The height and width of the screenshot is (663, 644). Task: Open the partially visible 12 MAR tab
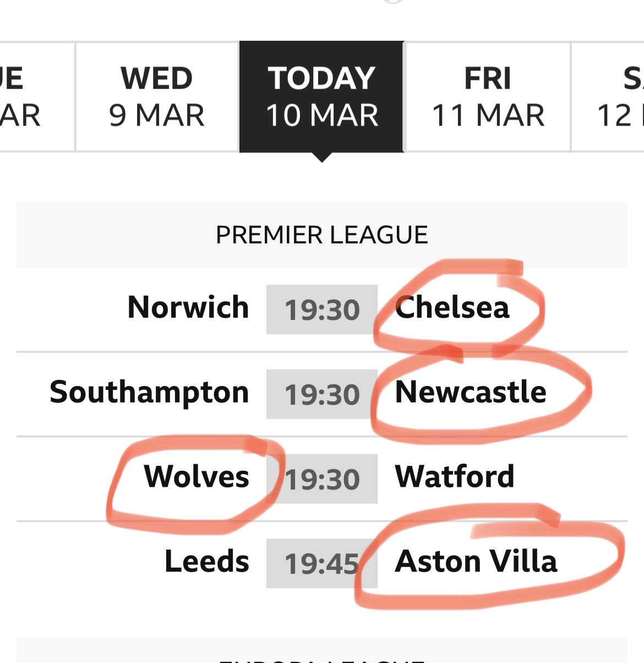[x=608, y=96]
